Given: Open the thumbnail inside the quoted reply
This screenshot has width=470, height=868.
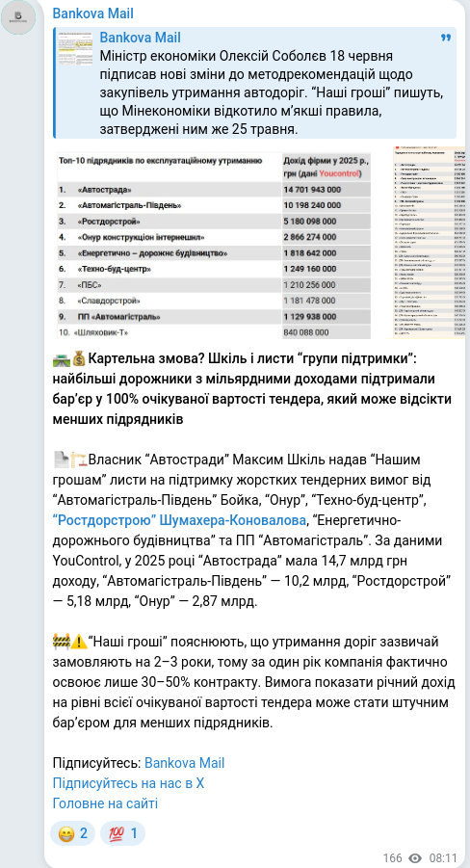Looking at the screenshot, I should (76, 50).
